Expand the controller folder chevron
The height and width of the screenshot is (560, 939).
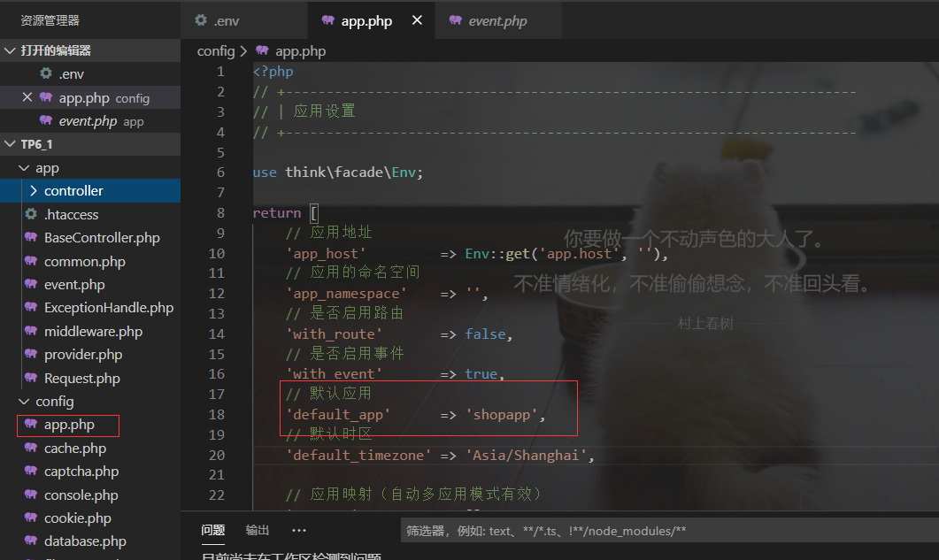tap(33, 191)
